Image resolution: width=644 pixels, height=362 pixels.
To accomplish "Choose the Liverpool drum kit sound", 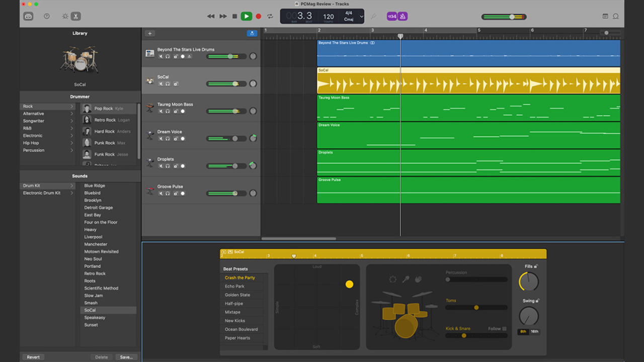I will pyautogui.click(x=93, y=237).
